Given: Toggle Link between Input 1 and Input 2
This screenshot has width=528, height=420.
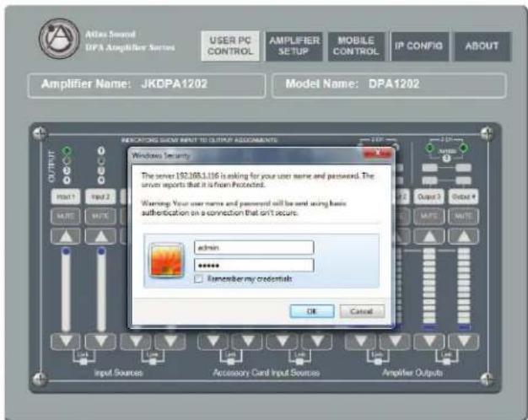Looking at the screenshot, I should [x=84, y=362].
